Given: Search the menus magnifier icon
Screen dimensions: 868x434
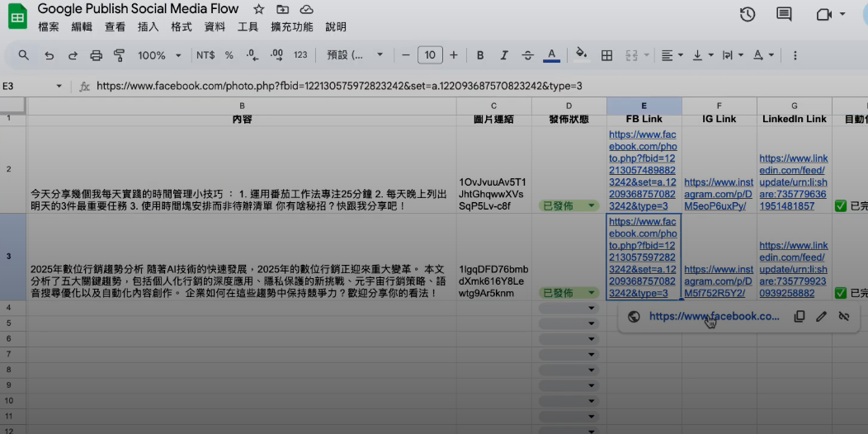Looking at the screenshot, I should click(x=24, y=54).
